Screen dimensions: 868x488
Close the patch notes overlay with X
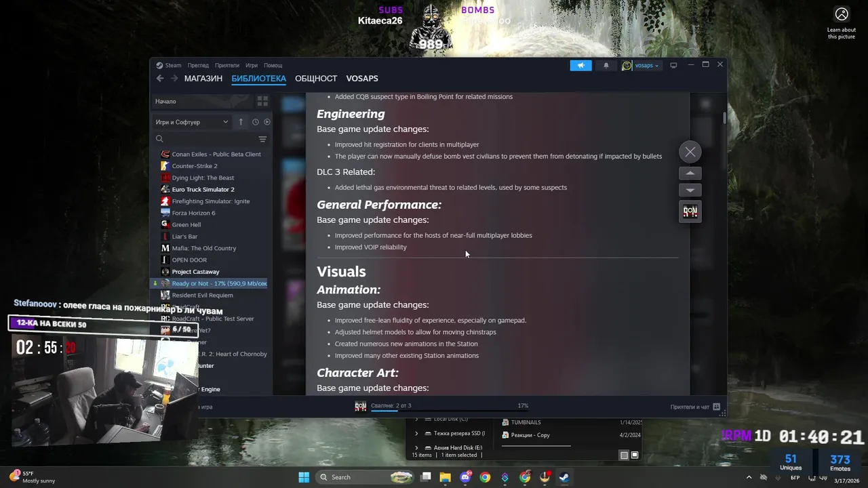(x=690, y=152)
